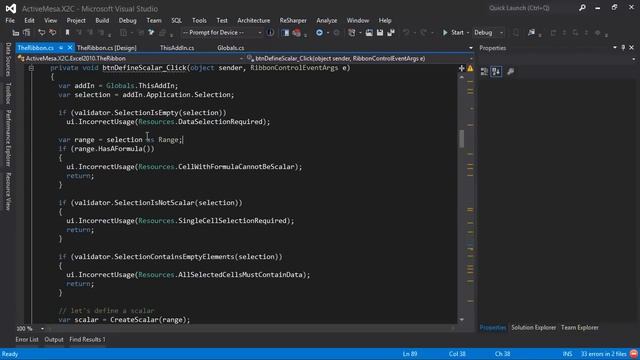Viewport: 640px width, 360px height.
Task: Click the green Start play icon
Action: coord(445,33)
